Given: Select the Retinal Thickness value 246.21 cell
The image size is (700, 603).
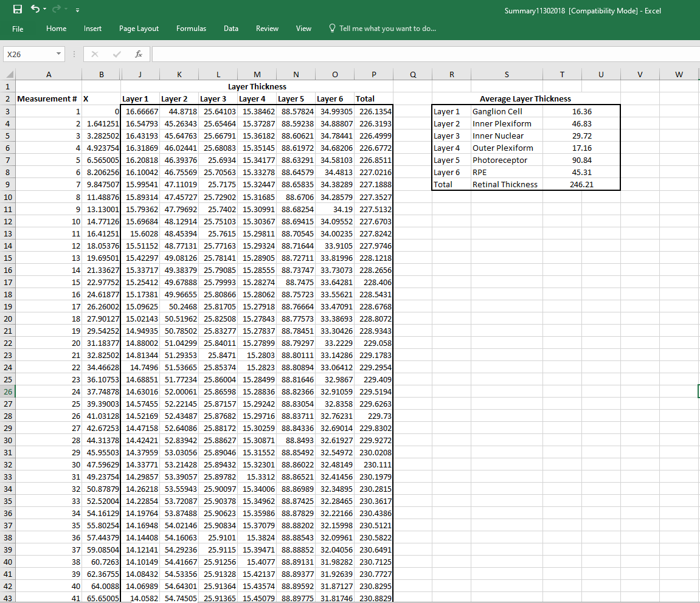Looking at the screenshot, I should [581, 184].
